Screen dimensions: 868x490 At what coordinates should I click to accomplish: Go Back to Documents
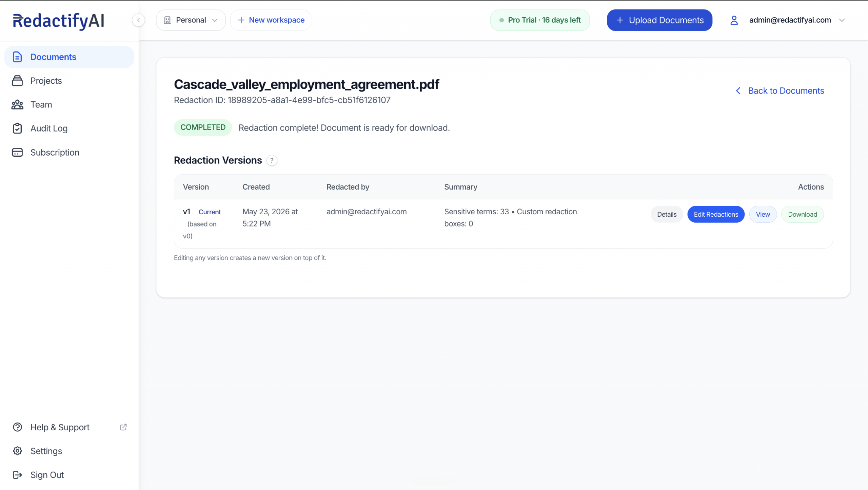click(x=780, y=91)
